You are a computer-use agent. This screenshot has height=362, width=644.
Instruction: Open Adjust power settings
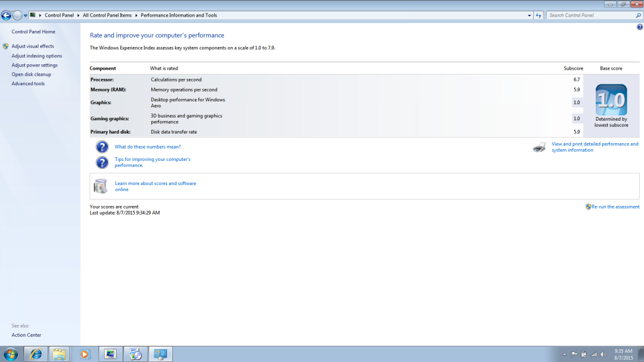pos(34,65)
